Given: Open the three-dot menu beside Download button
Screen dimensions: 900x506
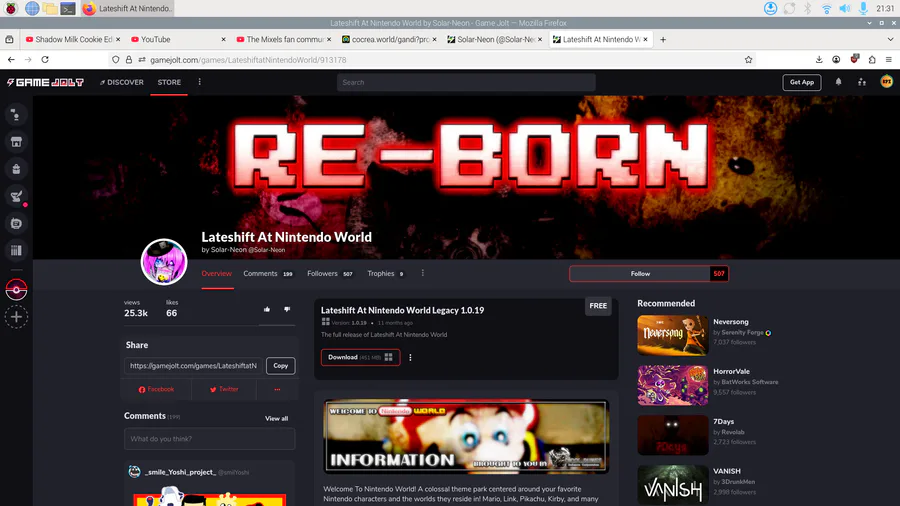Looking at the screenshot, I should coord(410,357).
